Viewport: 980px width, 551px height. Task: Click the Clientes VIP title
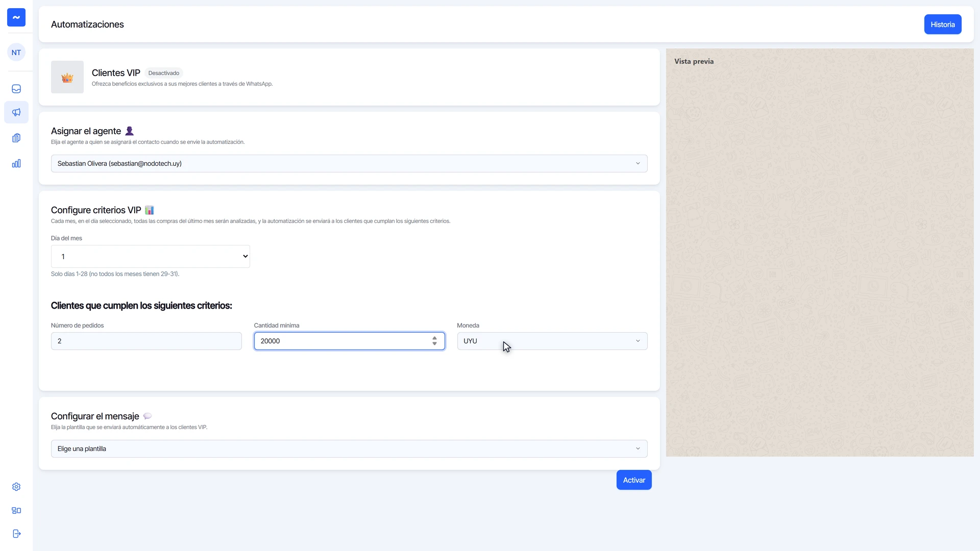tap(116, 73)
